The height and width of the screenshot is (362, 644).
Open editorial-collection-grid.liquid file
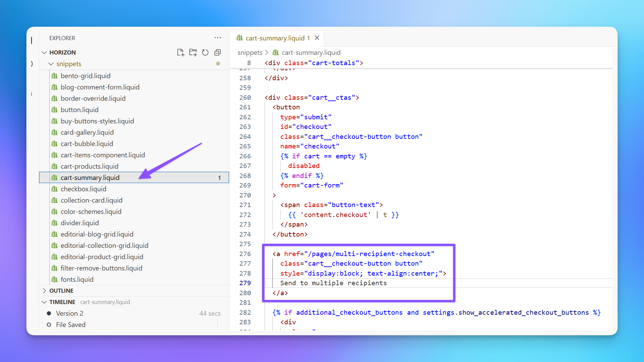(105, 245)
